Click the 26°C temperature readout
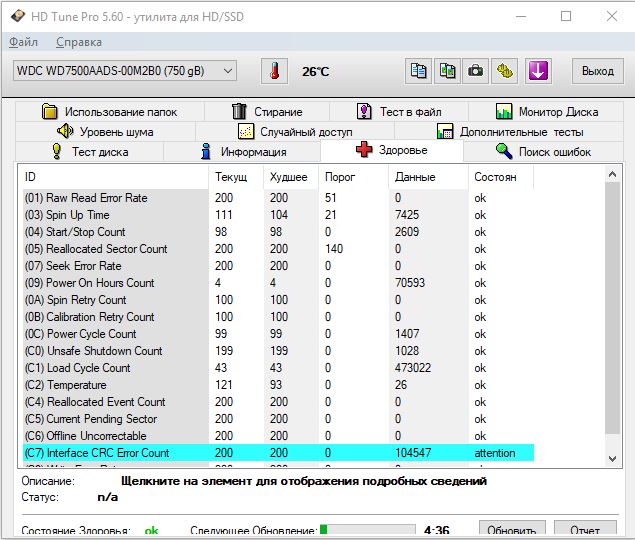The width and height of the screenshot is (635, 540). (315, 72)
